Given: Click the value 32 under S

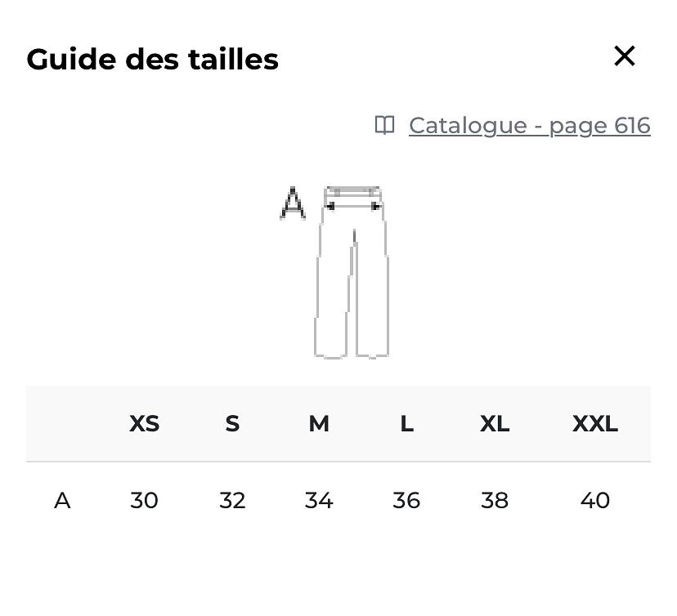Looking at the screenshot, I should 232,501.
